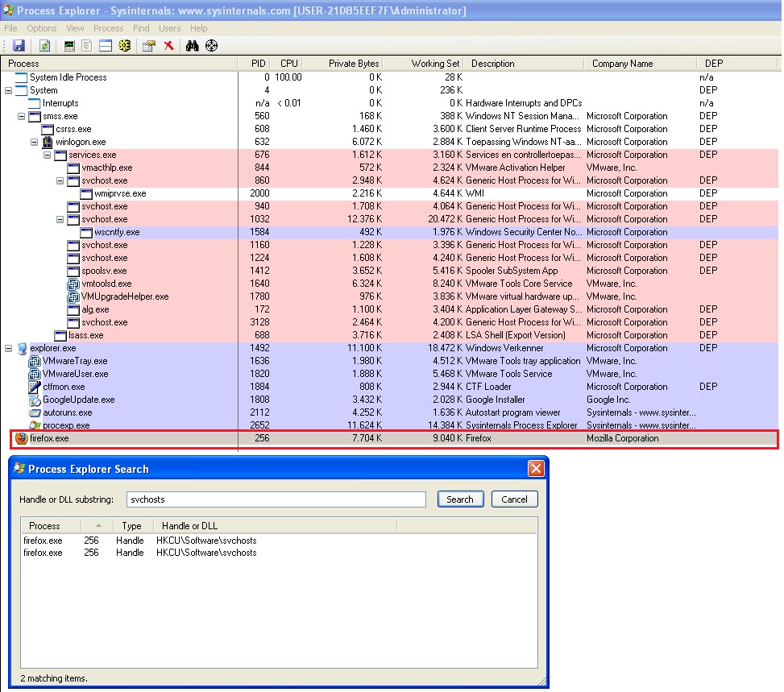Open the Help menu

click(x=198, y=28)
